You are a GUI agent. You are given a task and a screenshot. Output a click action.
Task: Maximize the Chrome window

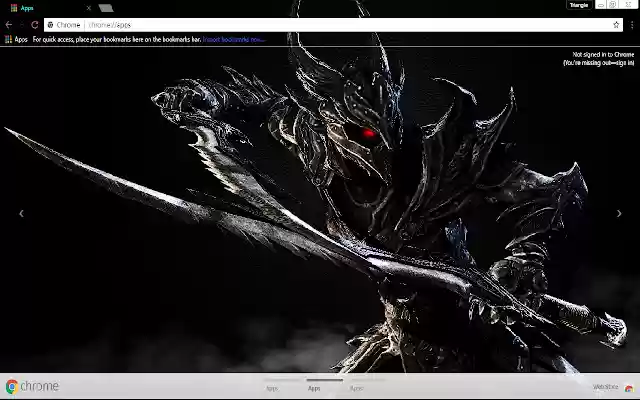pos(613,5)
